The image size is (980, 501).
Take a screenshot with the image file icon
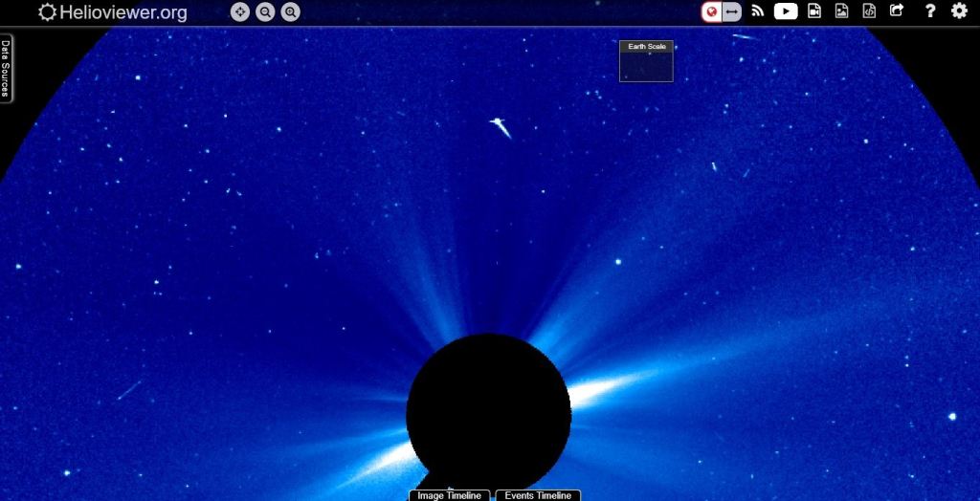[842, 11]
